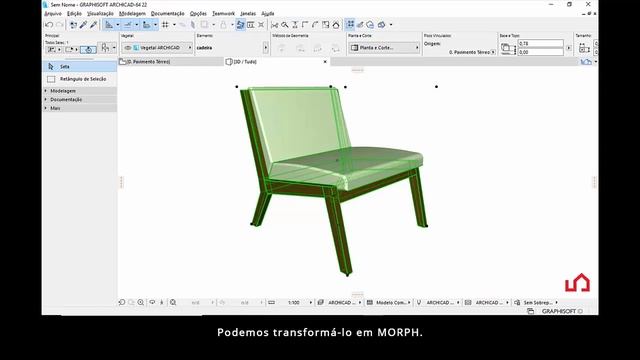Open the Planta e Corte button
Image resolution: width=640 pixels, height=360 pixels.
(x=384, y=48)
